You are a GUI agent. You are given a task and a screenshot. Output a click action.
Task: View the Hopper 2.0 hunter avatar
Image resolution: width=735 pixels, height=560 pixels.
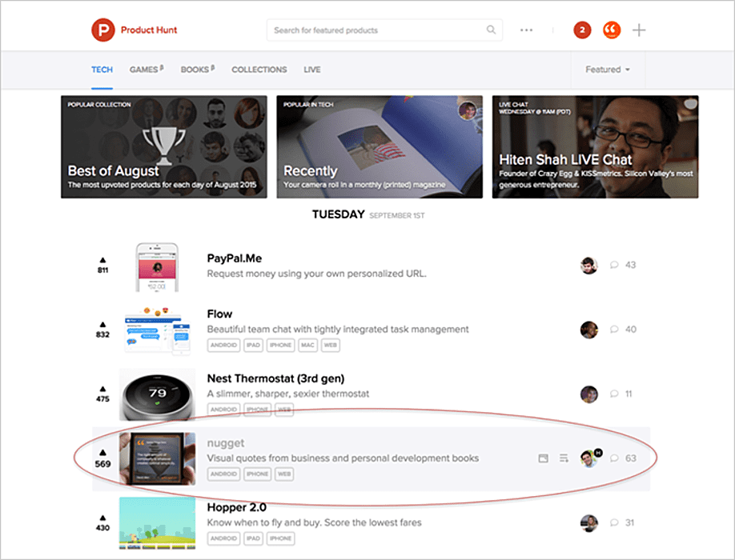tap(588, 523)
